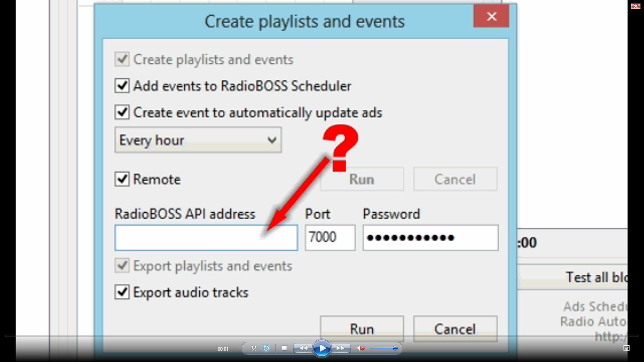Click Cancel below Export audio tracks
Screen dimensions: 644x362
[455, 329]
